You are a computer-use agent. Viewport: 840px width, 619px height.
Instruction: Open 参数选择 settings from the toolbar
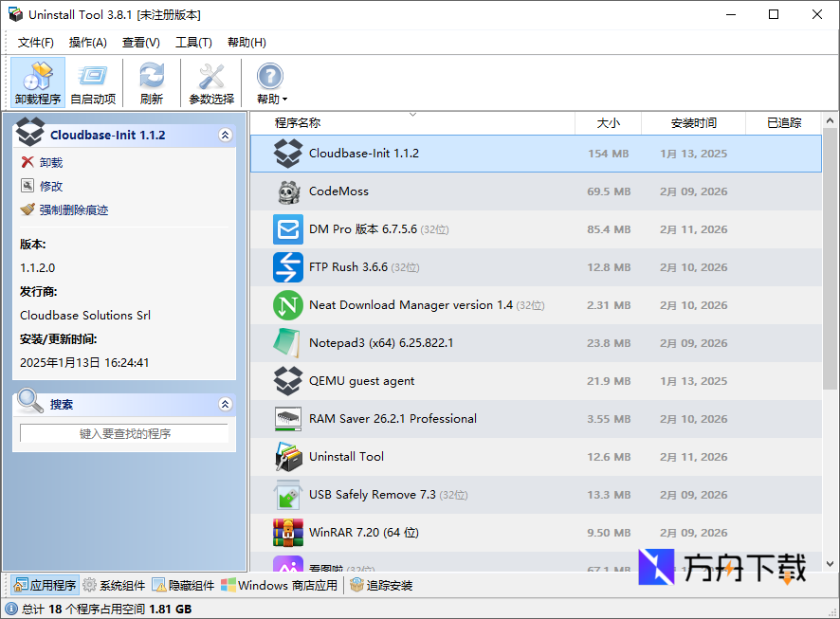(210, 82)
